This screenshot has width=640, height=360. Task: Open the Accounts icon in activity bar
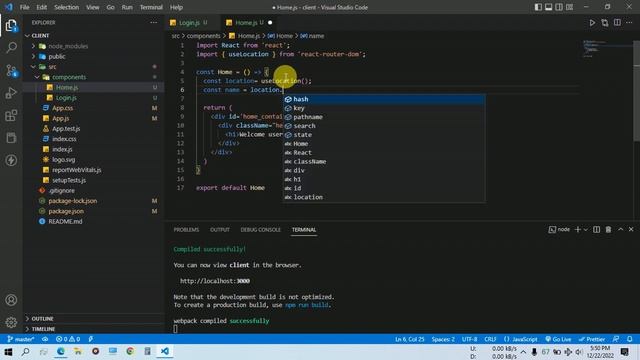[x=11, y=300]
